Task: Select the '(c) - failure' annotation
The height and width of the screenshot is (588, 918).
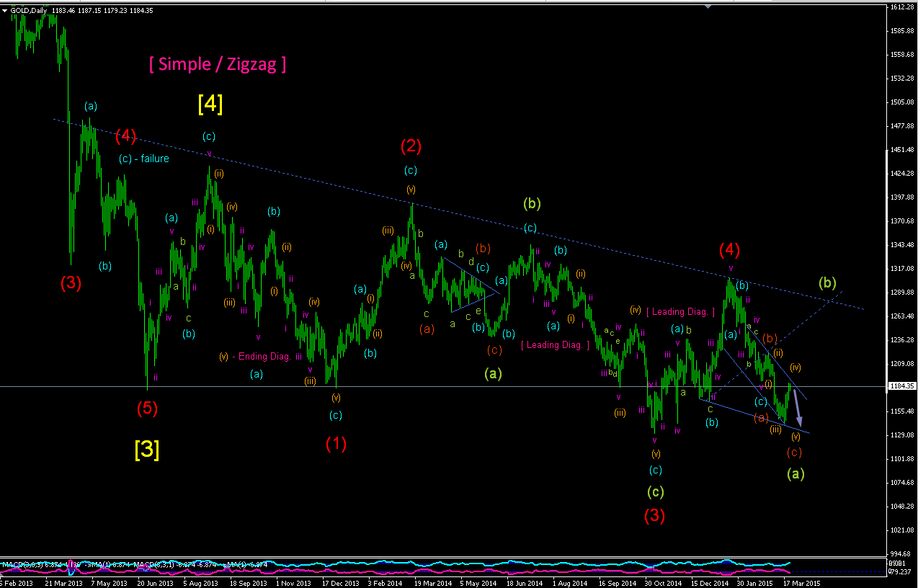Action: click(x=144, y=159)
